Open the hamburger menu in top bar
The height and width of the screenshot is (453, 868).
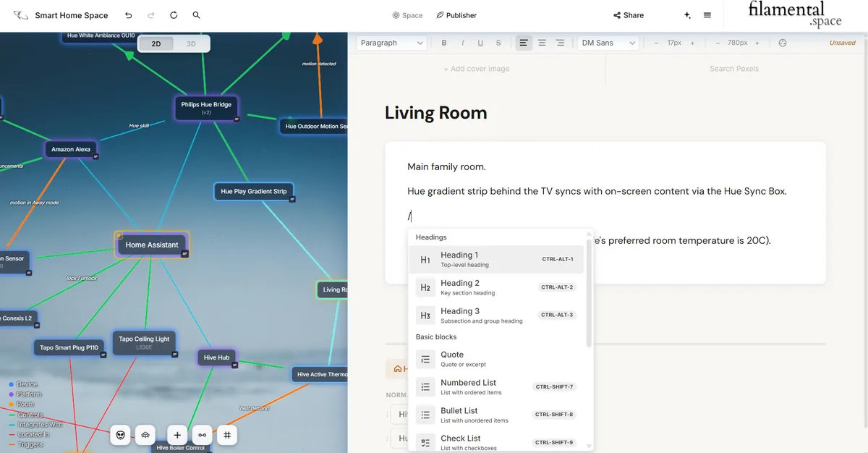click(x=707, y=15)
